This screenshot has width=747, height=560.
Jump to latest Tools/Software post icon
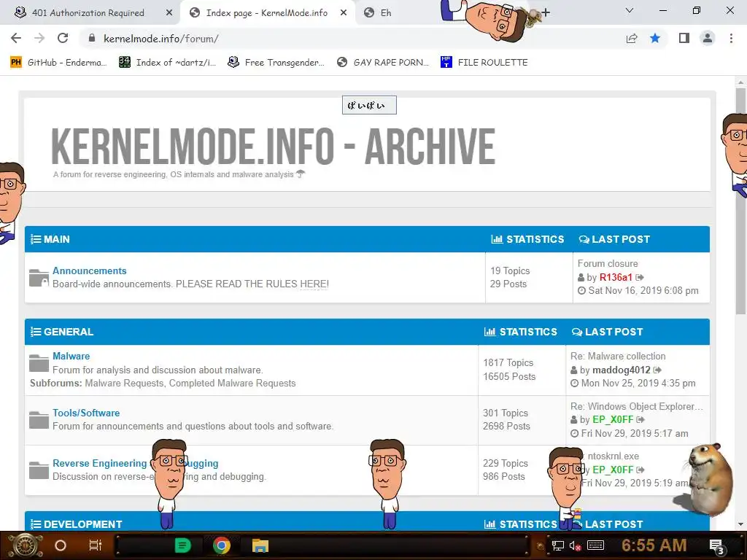click(x=640, y=419)
